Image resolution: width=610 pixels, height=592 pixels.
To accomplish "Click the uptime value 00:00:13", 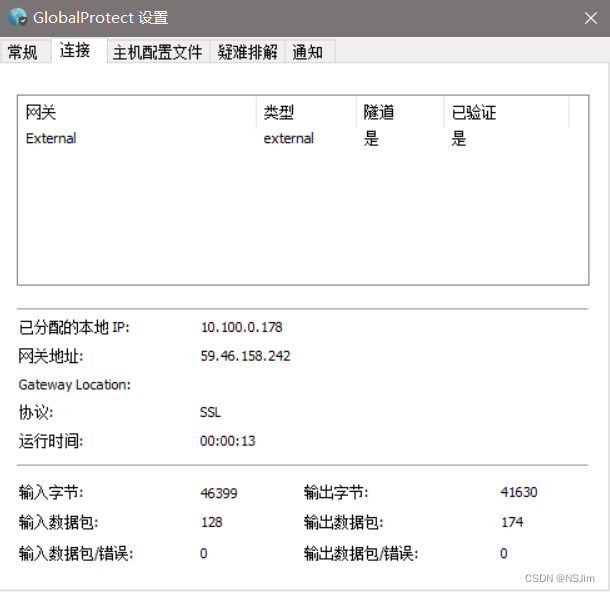I will [x=227, y=441].
